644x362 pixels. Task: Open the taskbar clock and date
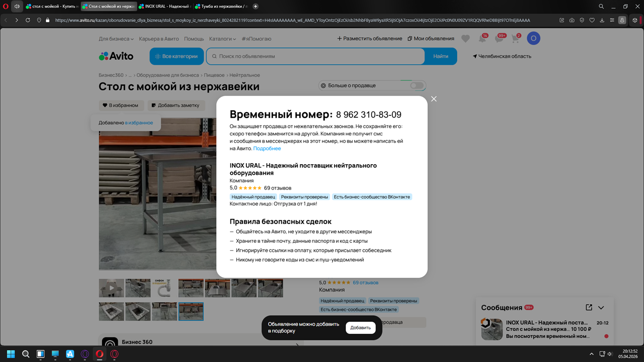tap(628, 354)
